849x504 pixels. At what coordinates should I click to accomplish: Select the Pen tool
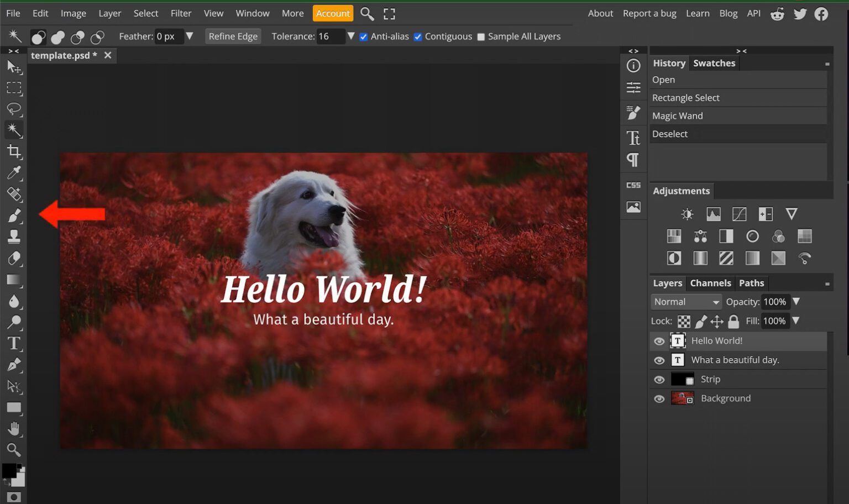click(x=14, y=364)
